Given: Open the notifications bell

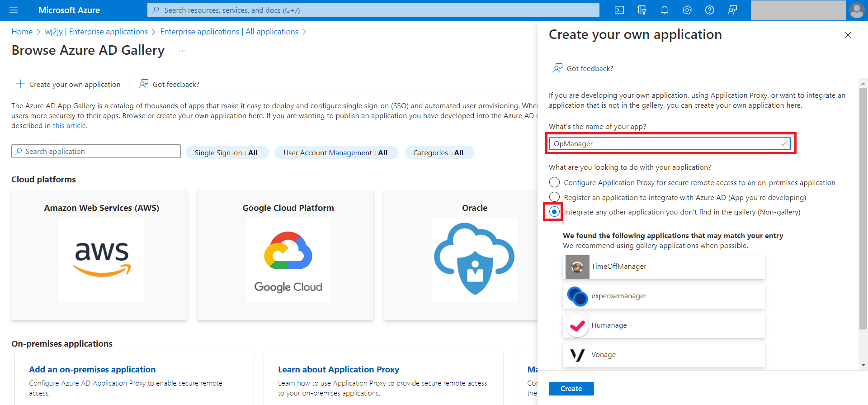Looking at the screenshot, I should coord(665,10).
